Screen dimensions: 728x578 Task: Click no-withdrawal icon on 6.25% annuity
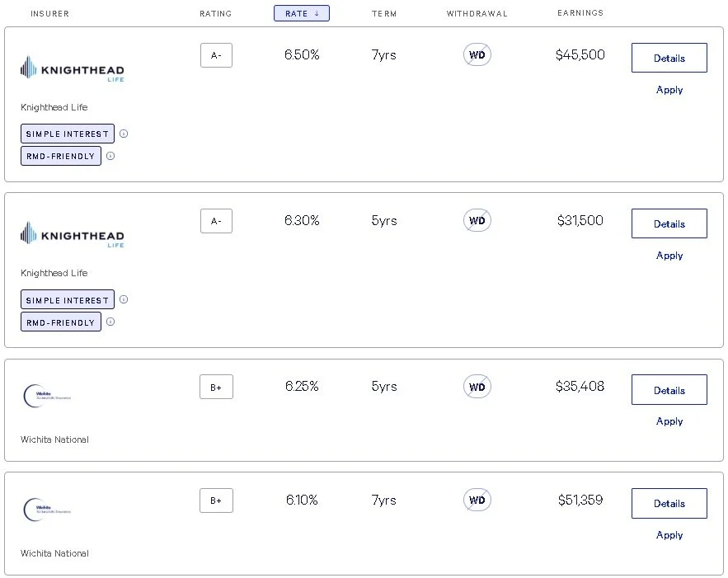click(x=477, y=387)
